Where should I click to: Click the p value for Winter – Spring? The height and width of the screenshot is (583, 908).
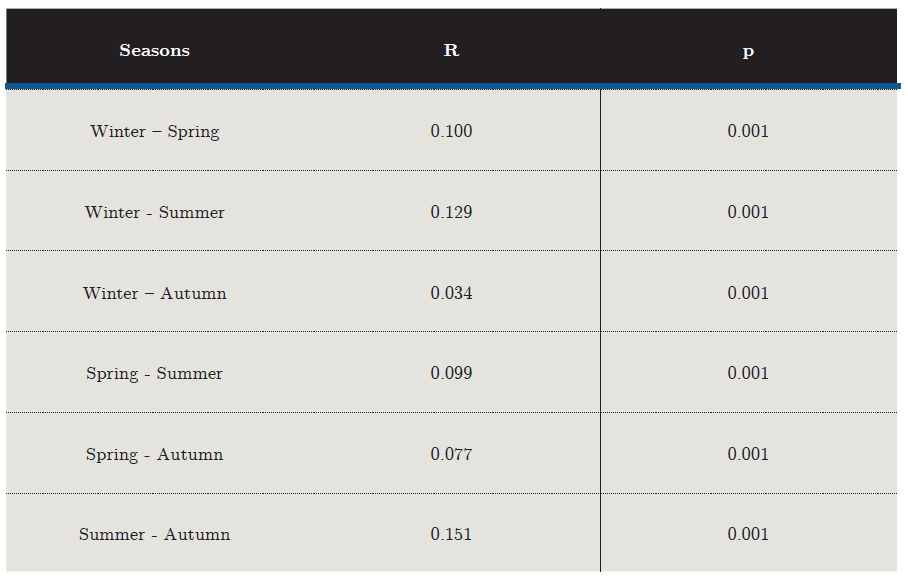click(748, 131)
